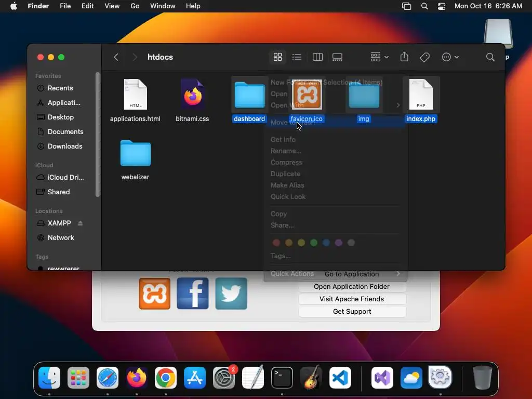Choose Rename in context menu
Screen dimensions: 532x399
point(335,151)
